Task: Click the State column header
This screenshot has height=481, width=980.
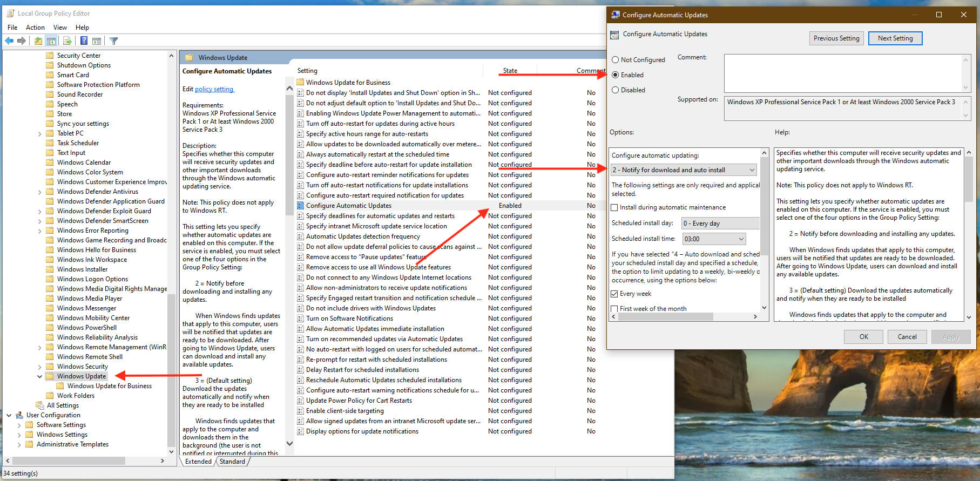Action: (x=510, y=71)
